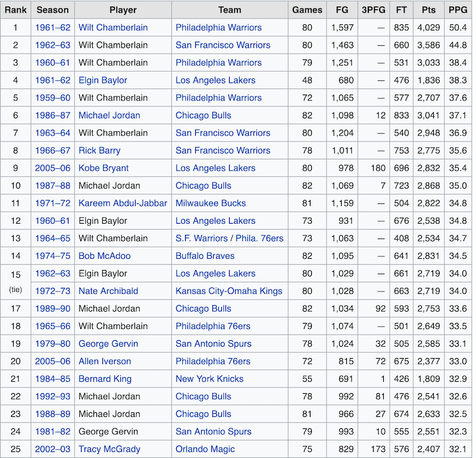476x458 pixels.
Task: Open Philadelphia Warriors link in rank 1 row
Action: click(x=218, y=27)
